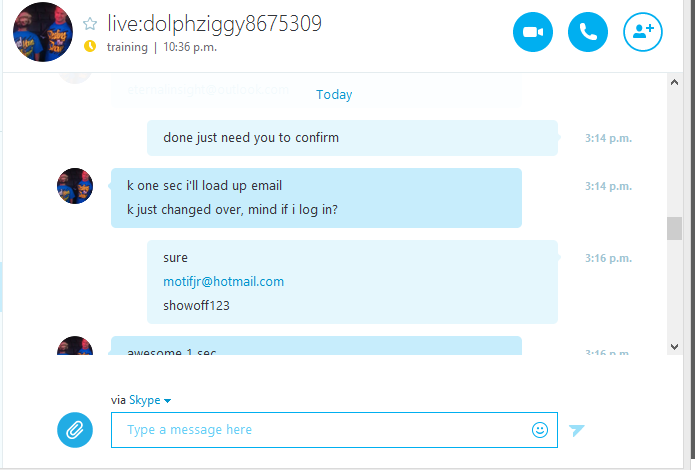The width and height of the screenshot is (695, 470).
Task: Open the large profile picture in header
Action: coord(43,32)
